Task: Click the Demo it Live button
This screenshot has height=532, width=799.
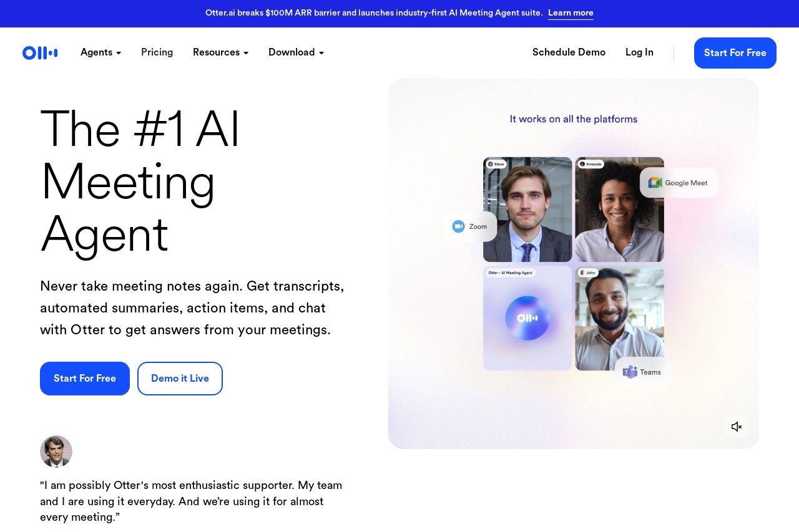Action: coord(180,379)
